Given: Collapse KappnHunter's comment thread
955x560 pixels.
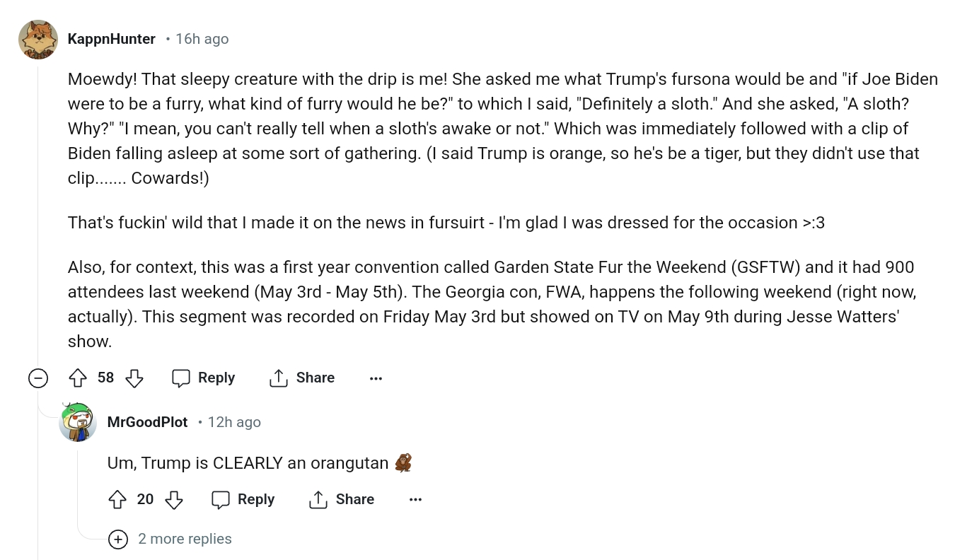Looking at the screenshot, I should 37,378.
